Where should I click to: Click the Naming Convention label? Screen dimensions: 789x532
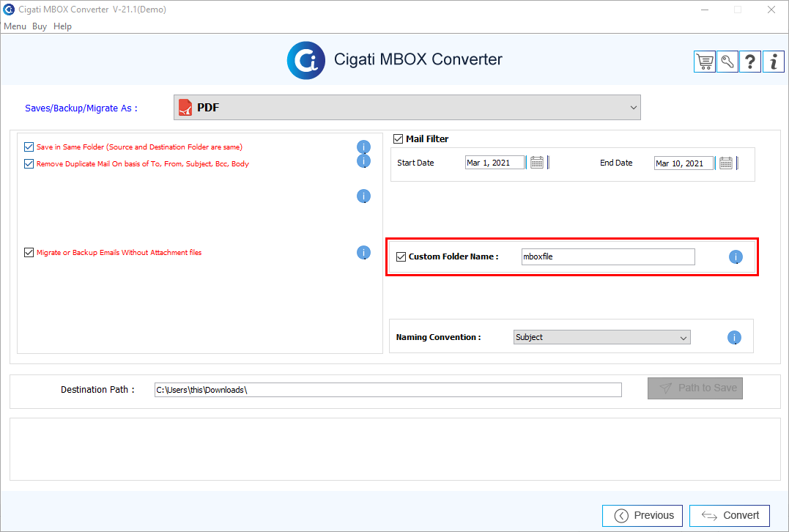pos(438,337)
